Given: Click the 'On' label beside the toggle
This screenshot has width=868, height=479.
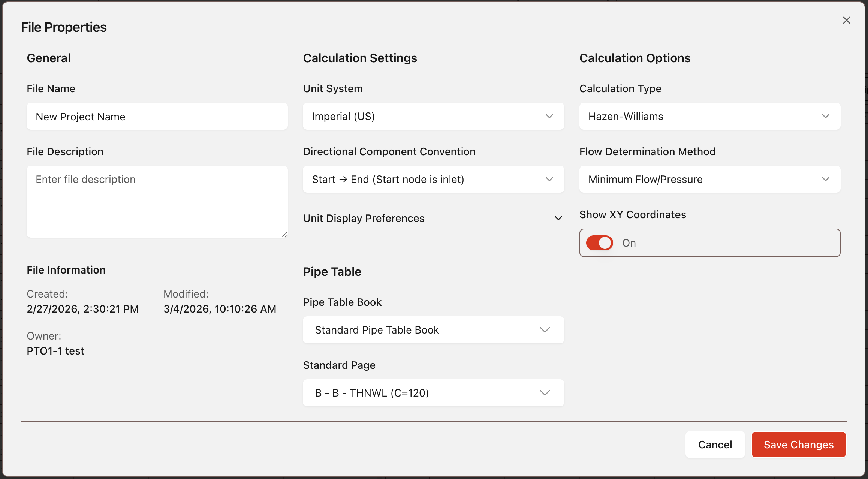Looking at the screenshot, I should click(x=629, y=243).
